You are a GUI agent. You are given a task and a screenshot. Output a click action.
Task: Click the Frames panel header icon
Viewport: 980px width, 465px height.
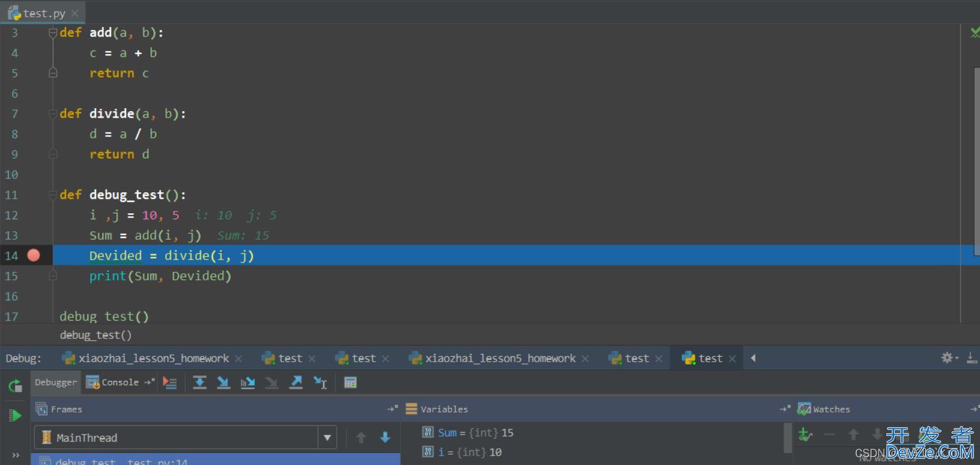(41, 409)
